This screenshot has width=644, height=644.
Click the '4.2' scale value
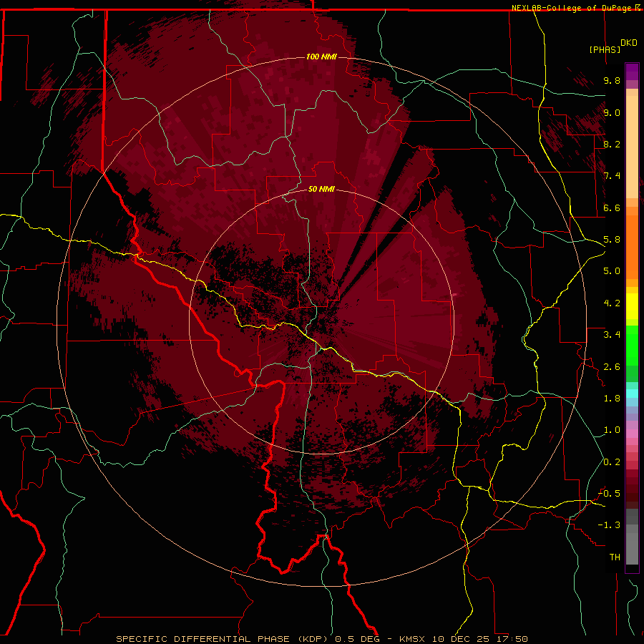pos(612,303)
